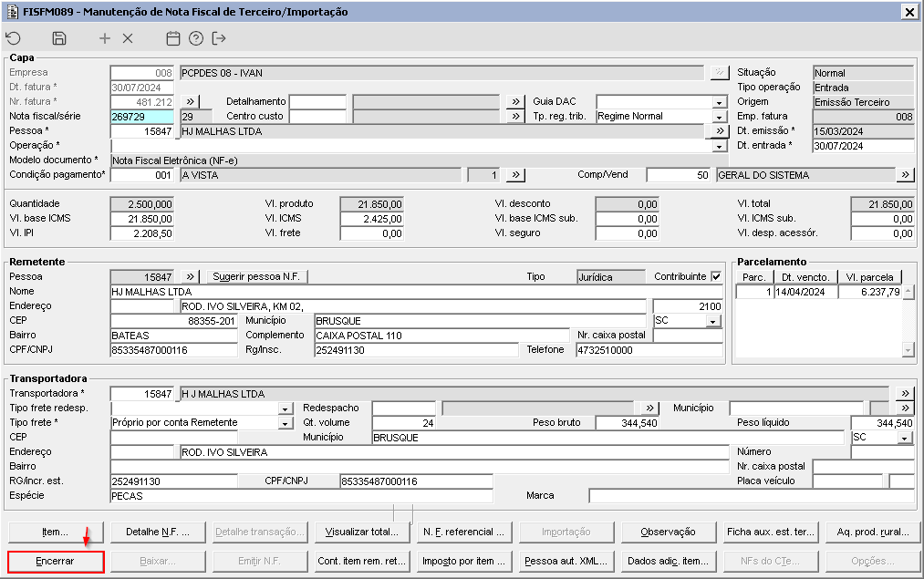The height and width of the screenshot is (579, 924).
Task: Open the calendar toolbar icon
Action: [x=172, y=38]
